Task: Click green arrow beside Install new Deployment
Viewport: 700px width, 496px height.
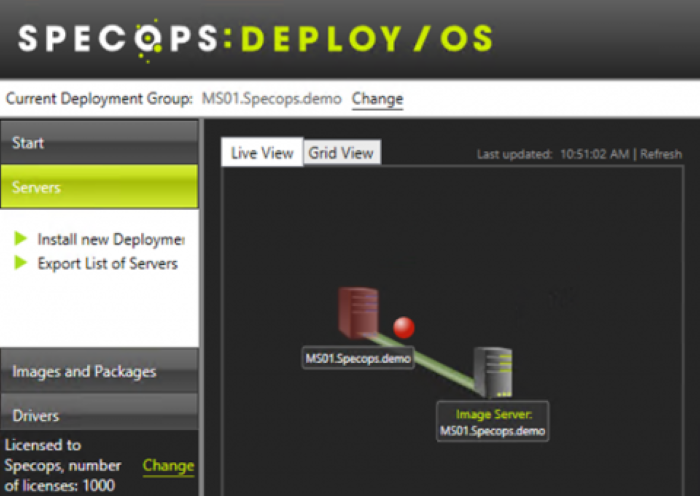Action: 21,238
